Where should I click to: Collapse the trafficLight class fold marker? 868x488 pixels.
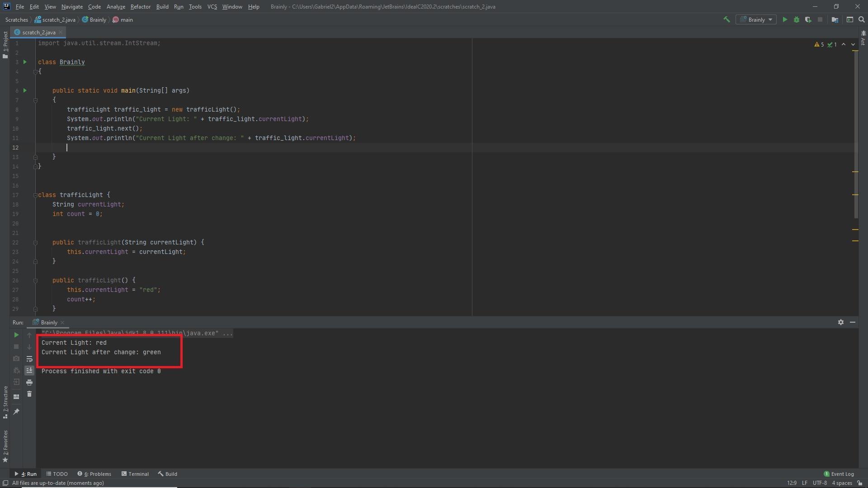[35, 195]
